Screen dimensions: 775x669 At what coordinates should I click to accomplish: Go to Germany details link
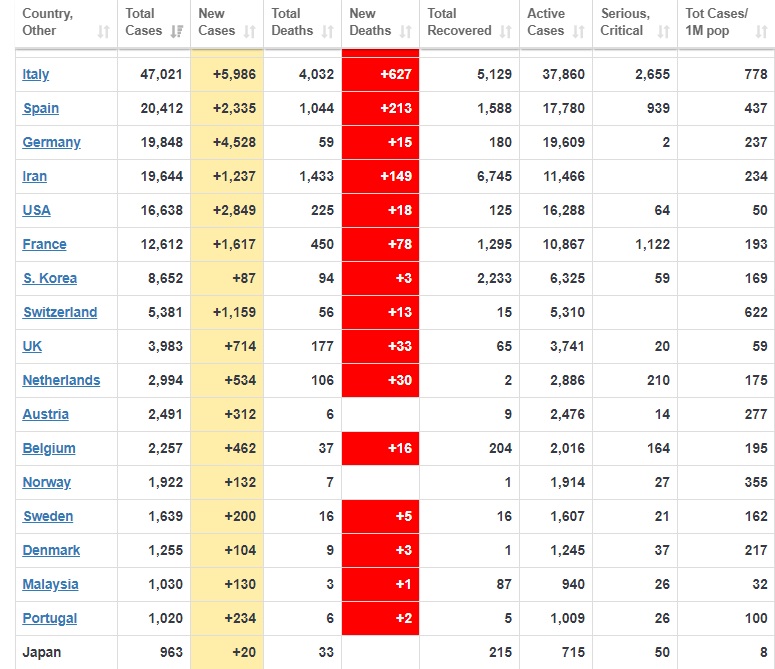pos(52,142)
